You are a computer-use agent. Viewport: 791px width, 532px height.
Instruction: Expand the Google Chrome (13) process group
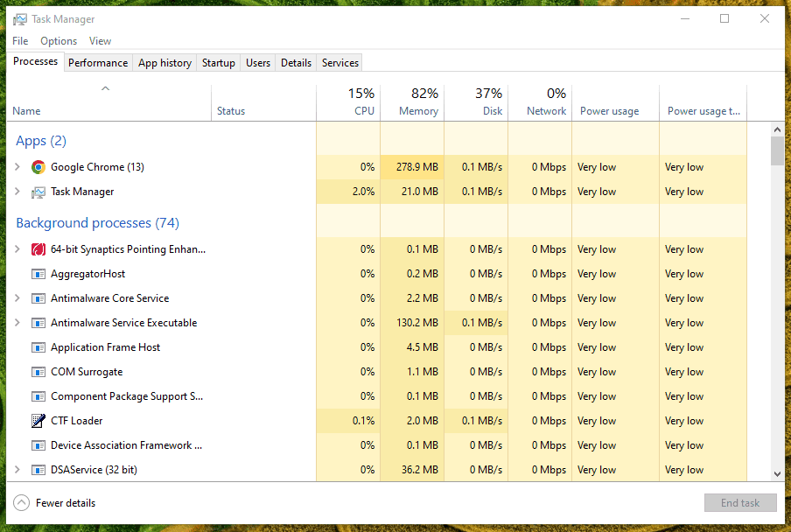coord(17,166)
